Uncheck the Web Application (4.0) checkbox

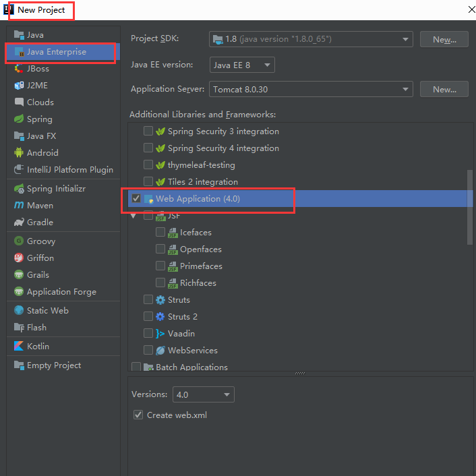tap(136, 198)
